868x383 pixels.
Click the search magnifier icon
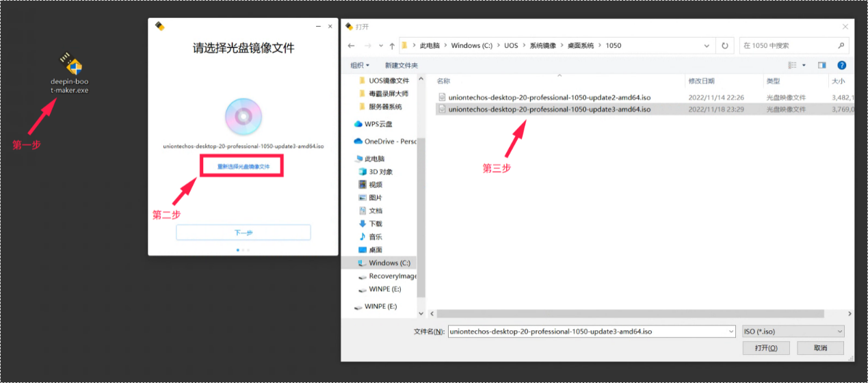pos(841,46)
